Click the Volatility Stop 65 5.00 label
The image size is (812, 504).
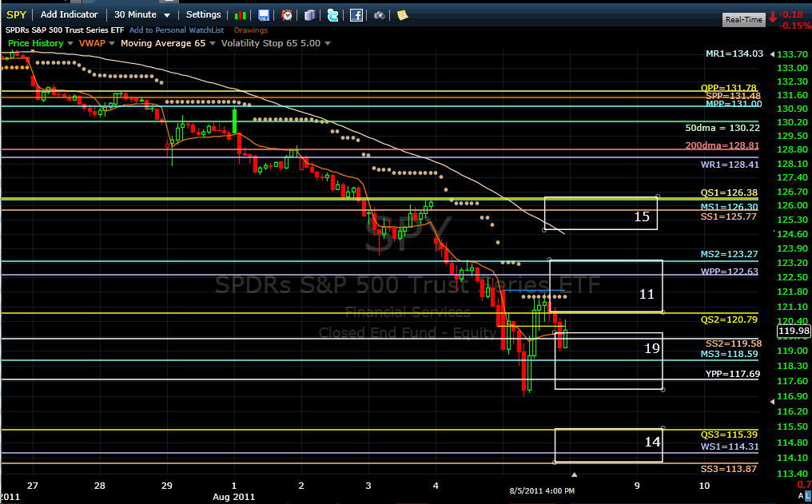click(271, 43)
